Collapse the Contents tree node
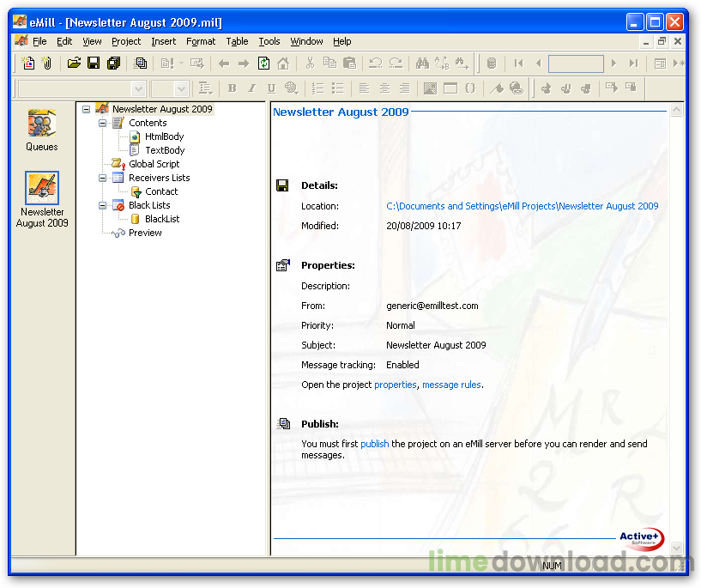701x588 pixels. click(102, 123)
